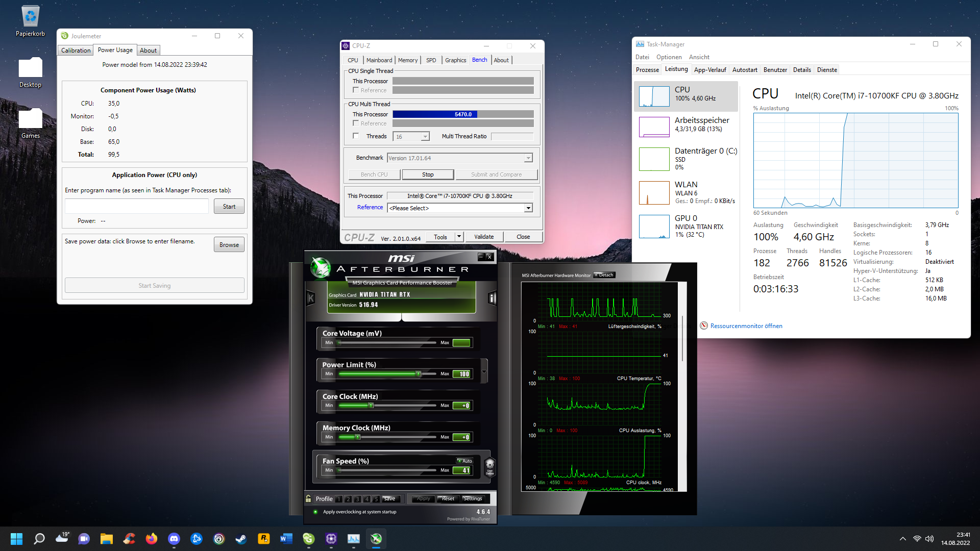Image resolution: width=980 pixels, height=551 pixels.
Task: Click the Power Limit slider in Afterburner
Action: (418, 373)
